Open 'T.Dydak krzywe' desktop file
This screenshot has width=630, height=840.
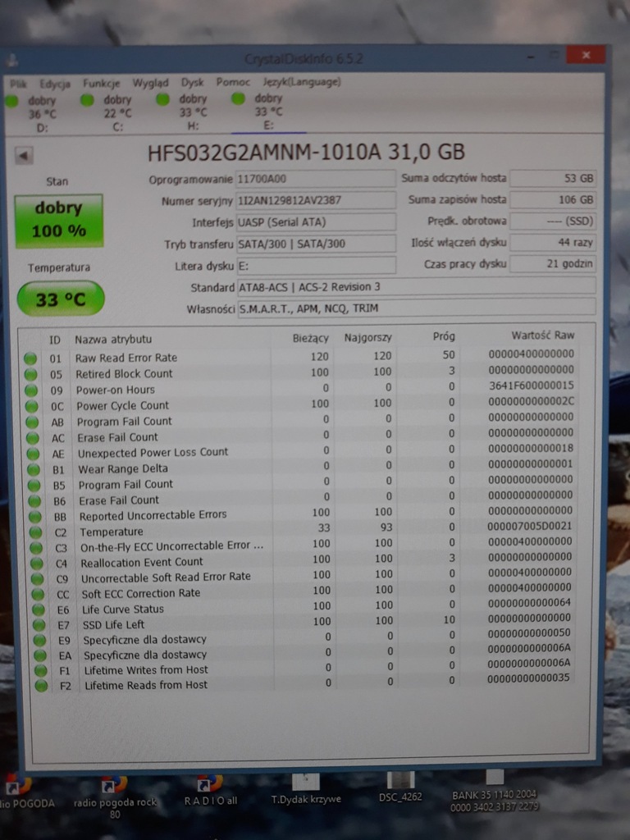306,788
